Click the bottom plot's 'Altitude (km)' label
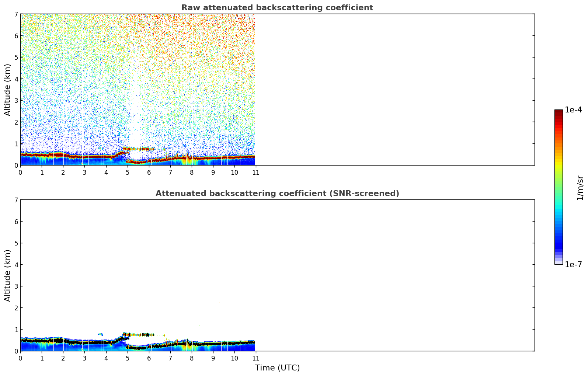 point(8,275)
